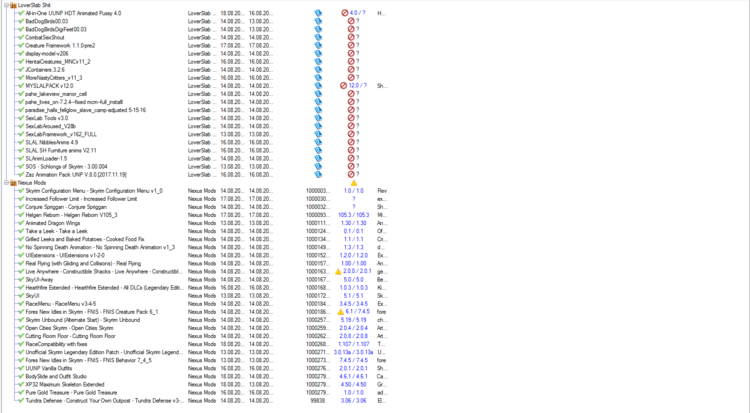
Task: Uncheck XP32 Maximum Skeleton Extended mod
Action: click(21, 384)
